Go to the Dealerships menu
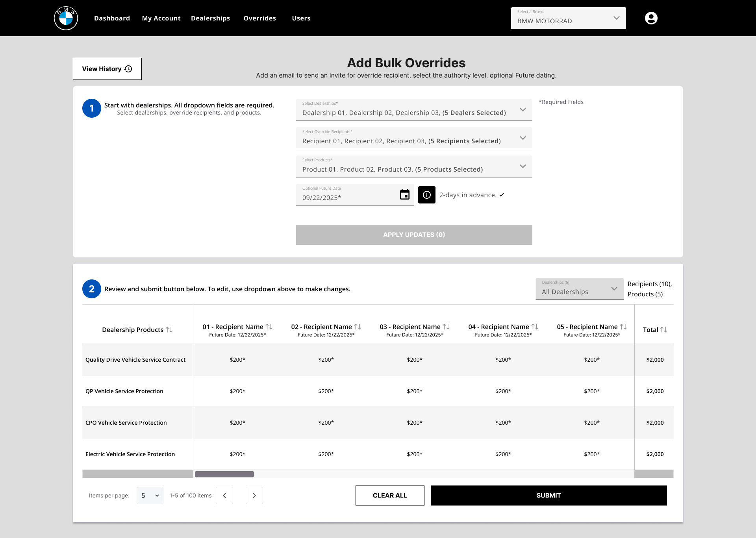The width and height of the screenshot is (756, 538). tap(210, 18)
